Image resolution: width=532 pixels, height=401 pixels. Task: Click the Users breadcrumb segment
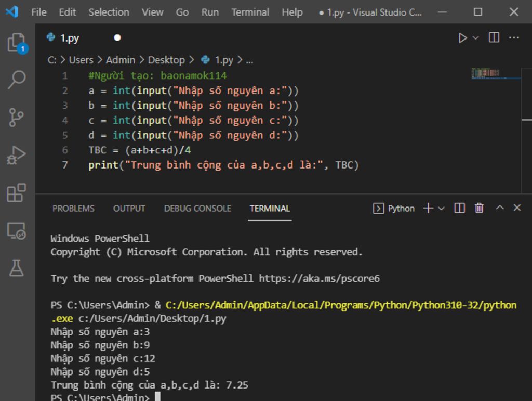click(81, 60)
